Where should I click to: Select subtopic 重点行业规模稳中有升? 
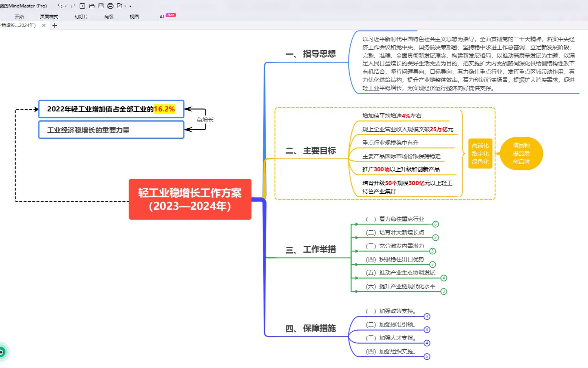pos(390,143)
